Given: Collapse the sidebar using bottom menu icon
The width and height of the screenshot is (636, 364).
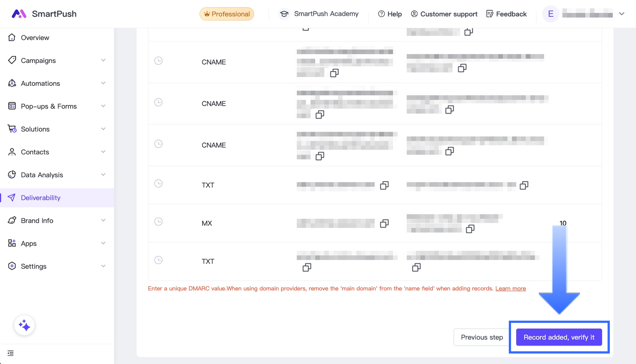Looking at the screenshot, I should 10,353.
